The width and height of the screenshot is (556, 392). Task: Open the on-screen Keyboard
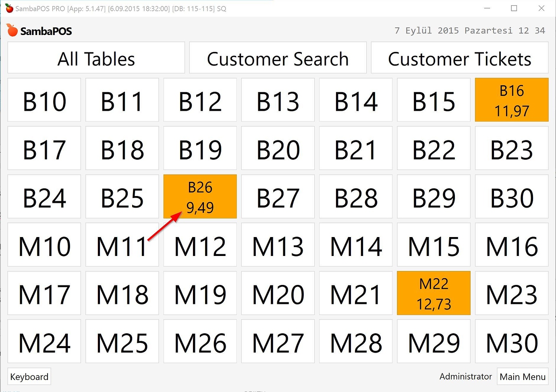point(29,376)
